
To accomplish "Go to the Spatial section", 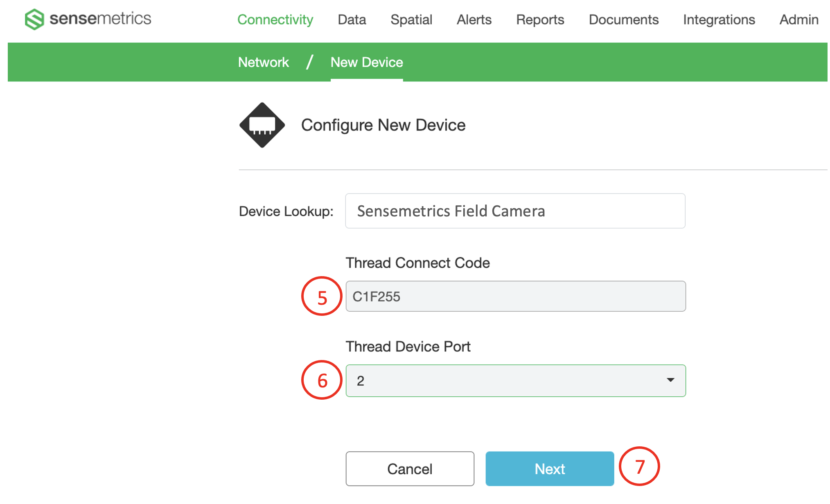I will tap(411, 19).
